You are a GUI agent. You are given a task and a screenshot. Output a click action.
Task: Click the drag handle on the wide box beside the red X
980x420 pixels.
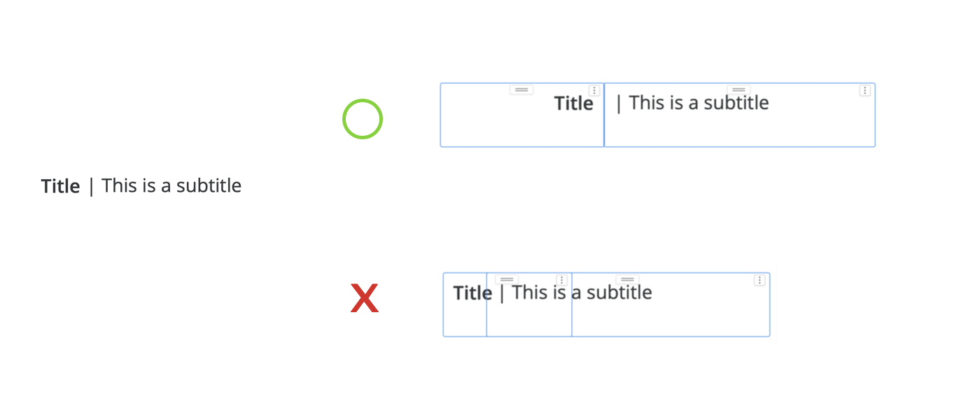click(x=627, y=279)
